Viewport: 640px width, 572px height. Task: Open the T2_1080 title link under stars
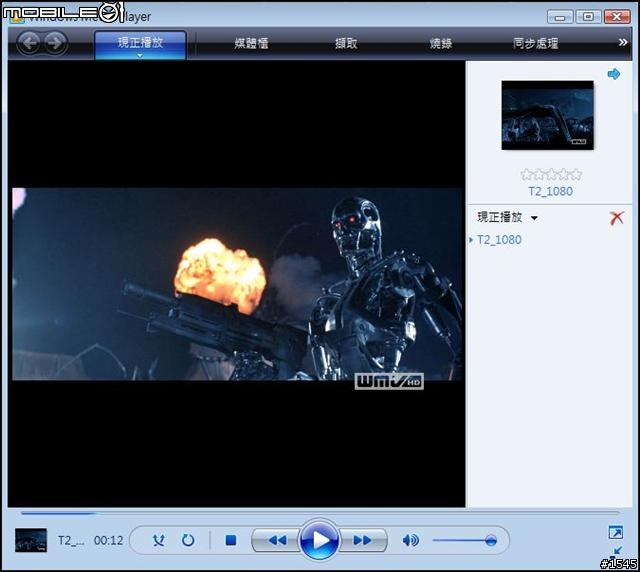tap(550, 191)
